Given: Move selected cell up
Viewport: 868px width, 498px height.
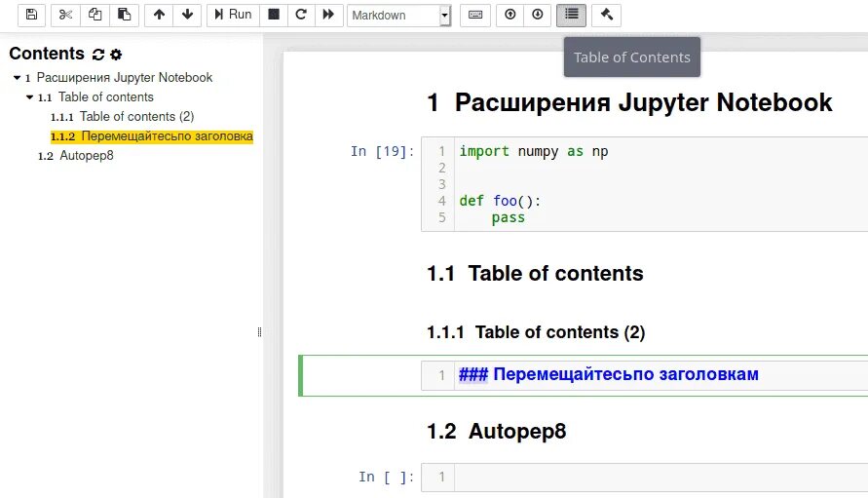Looking at the screenshot, I should click(x=159, y=15).
